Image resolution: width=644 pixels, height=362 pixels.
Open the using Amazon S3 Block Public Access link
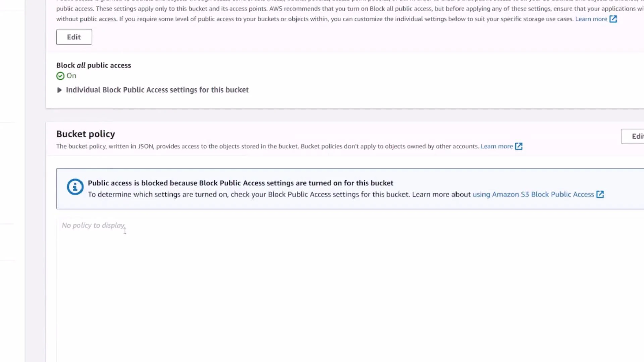tap(534, 194)
